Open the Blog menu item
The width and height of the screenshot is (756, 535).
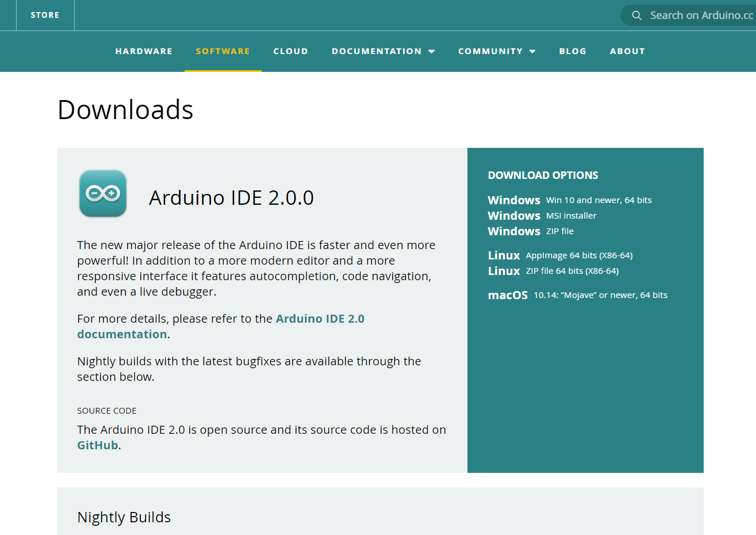pyautogui.click(x=573, y=51)
